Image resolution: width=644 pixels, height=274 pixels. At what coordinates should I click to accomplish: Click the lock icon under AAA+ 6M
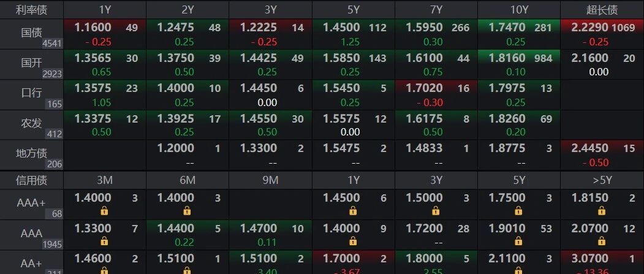(x=188, y=211)
